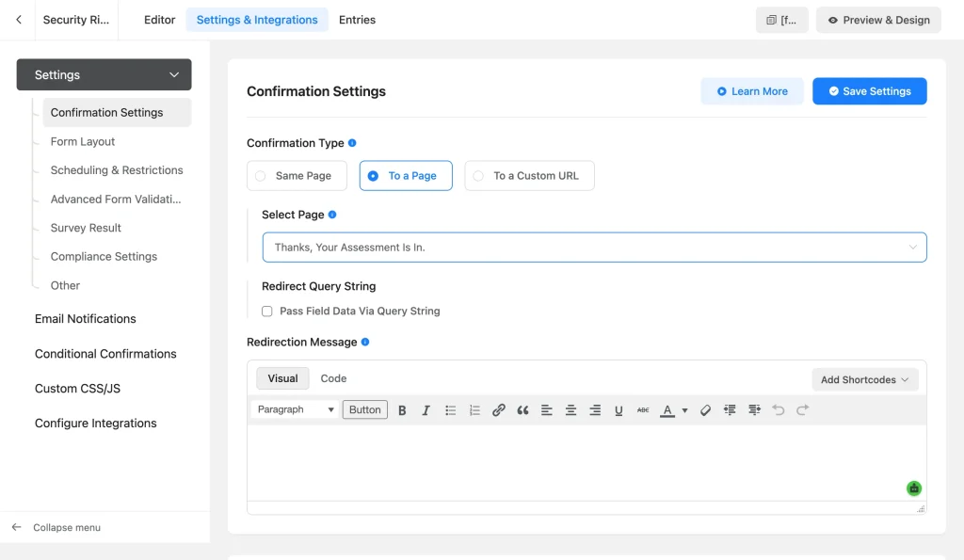Open Email Notifications section

(x=86, y=318)
